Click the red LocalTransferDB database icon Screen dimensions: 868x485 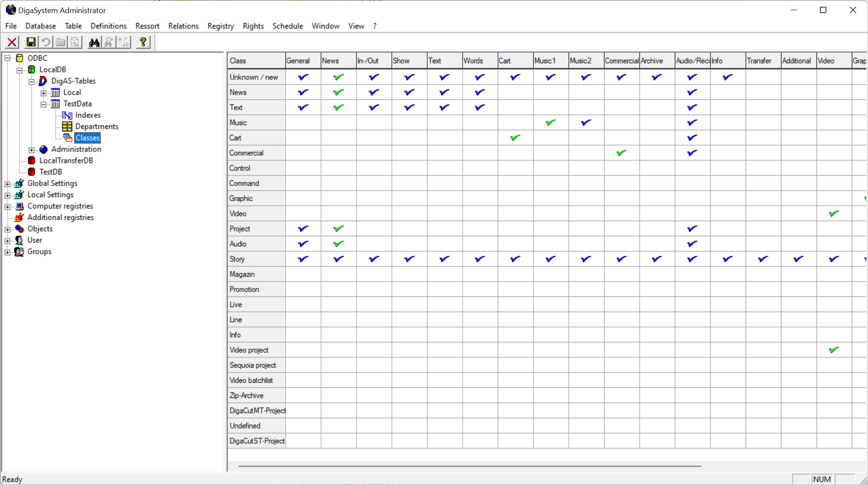(32, 160)
